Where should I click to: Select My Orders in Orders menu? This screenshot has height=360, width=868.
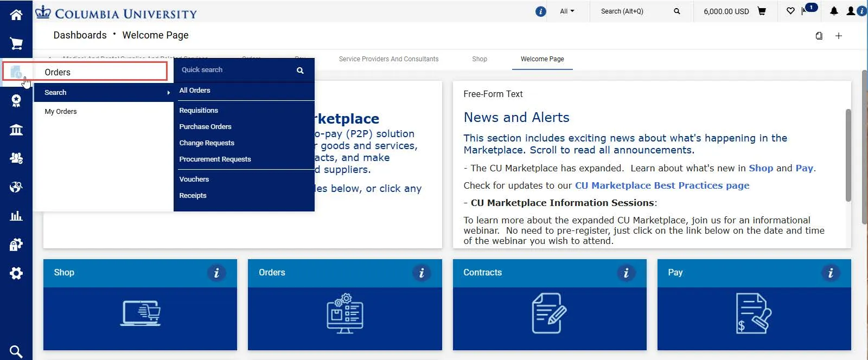point(61,112)
